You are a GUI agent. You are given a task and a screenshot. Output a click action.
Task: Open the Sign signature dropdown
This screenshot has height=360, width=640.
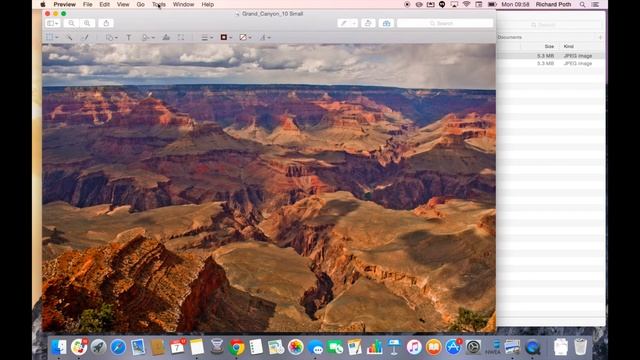[148, 38]
